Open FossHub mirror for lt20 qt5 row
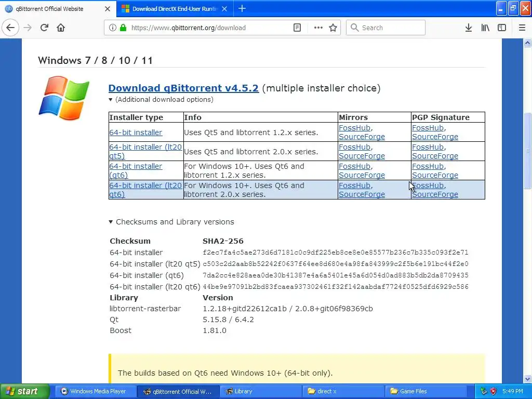 tap(354, 147)
